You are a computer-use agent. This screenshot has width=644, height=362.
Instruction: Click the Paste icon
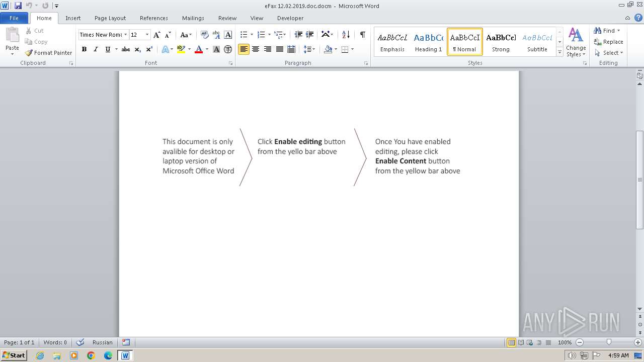[x=12, y=35]
